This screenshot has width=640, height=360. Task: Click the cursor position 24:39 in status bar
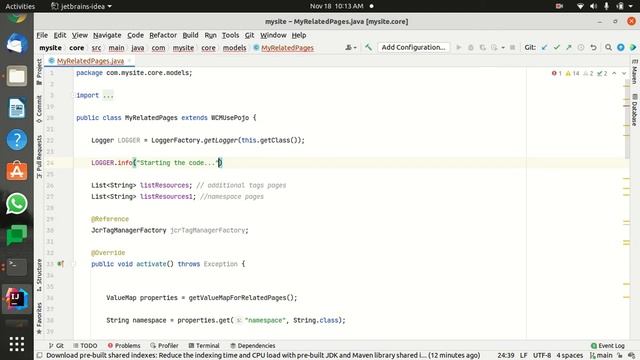[505, 356]
